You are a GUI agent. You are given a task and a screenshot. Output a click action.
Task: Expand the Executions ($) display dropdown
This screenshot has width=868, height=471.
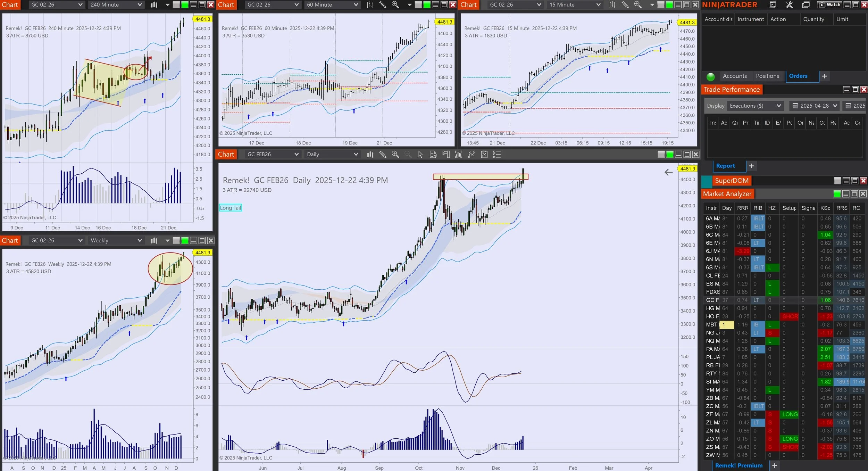[779, 106]
